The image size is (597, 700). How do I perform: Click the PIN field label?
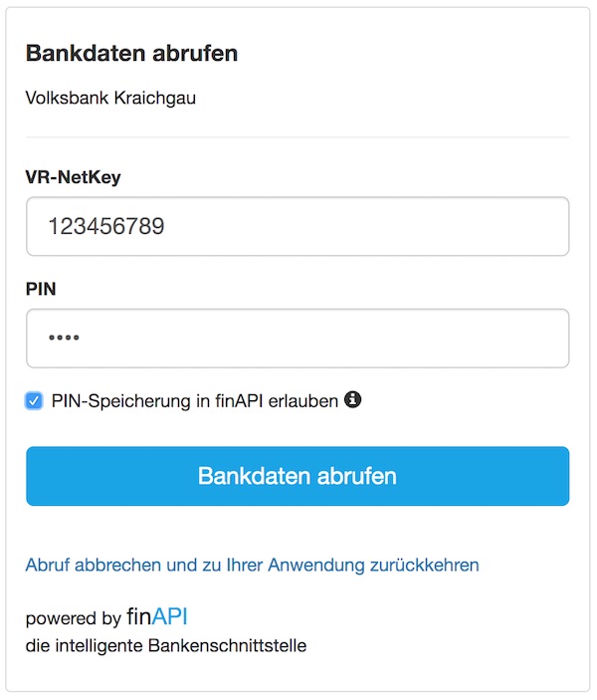(x=41, y=289)
